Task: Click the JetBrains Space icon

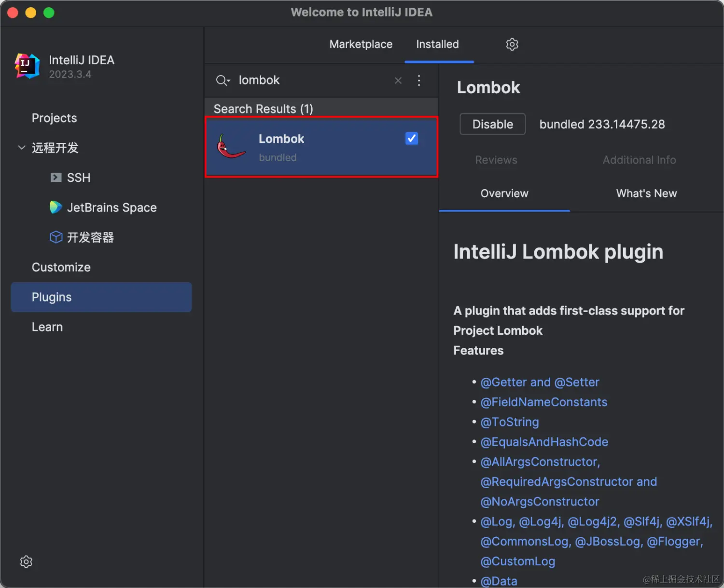Action: click(x=56, y=207)
